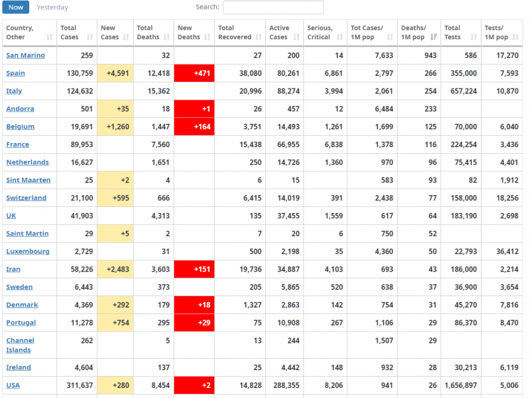Sort by Total Cases column arrows
The width and height of the screenshot is (532, 398).
[x=90, y=37]
